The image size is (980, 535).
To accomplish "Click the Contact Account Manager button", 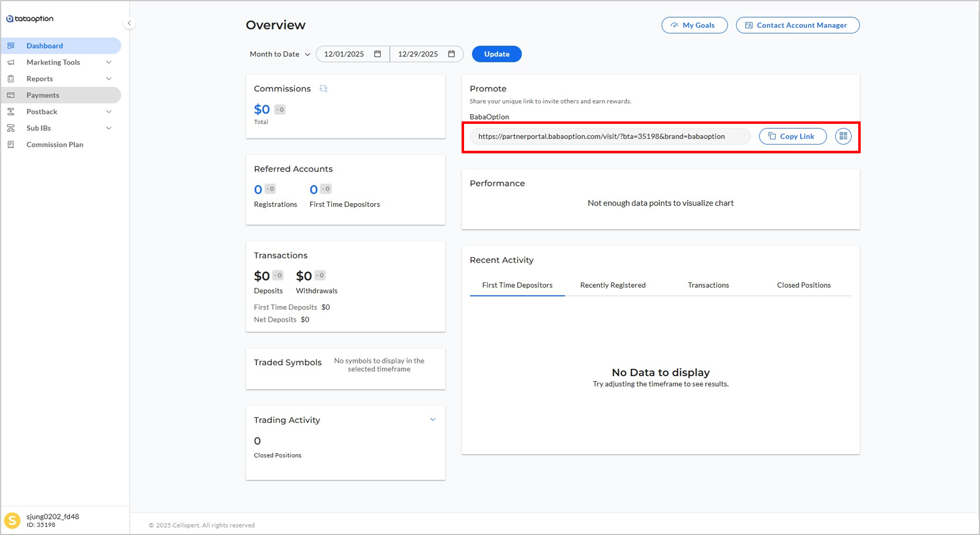I will [x=797, y=25].
